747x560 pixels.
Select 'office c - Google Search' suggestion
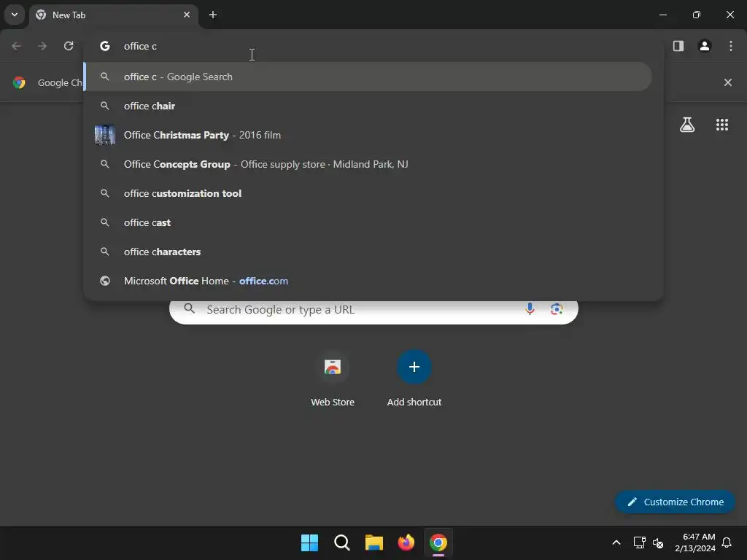368,77
